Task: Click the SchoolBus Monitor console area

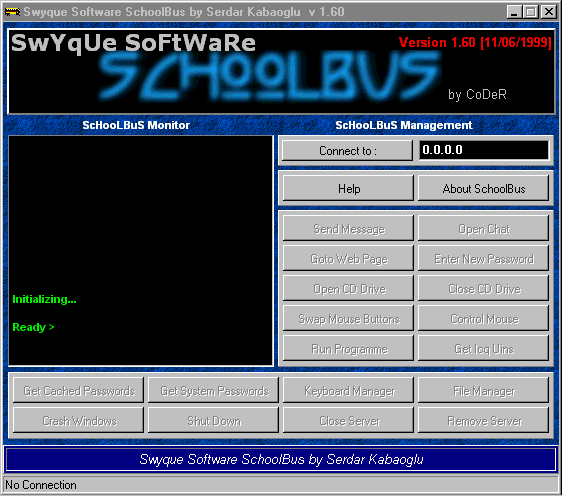Action: [140, 251]
